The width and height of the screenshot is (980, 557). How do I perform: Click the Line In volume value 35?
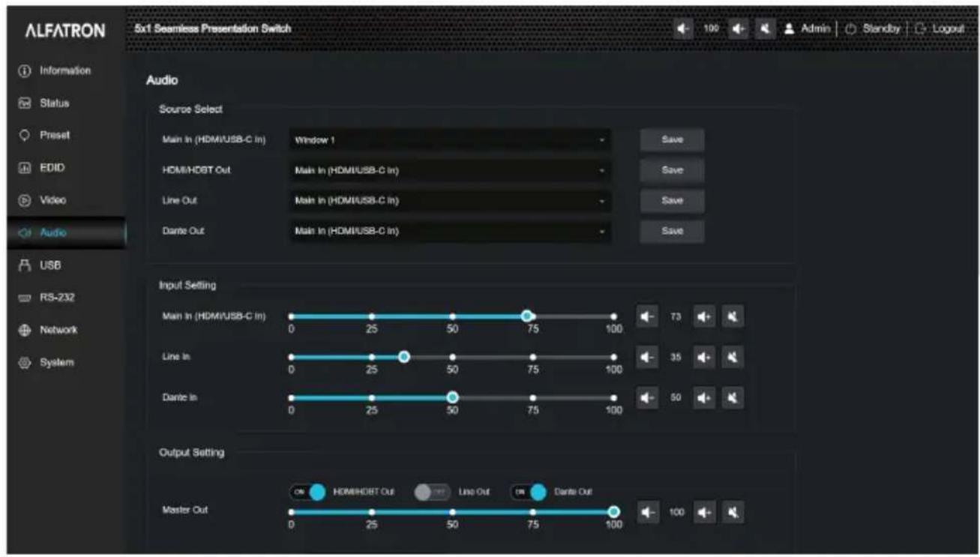[675, 358]
